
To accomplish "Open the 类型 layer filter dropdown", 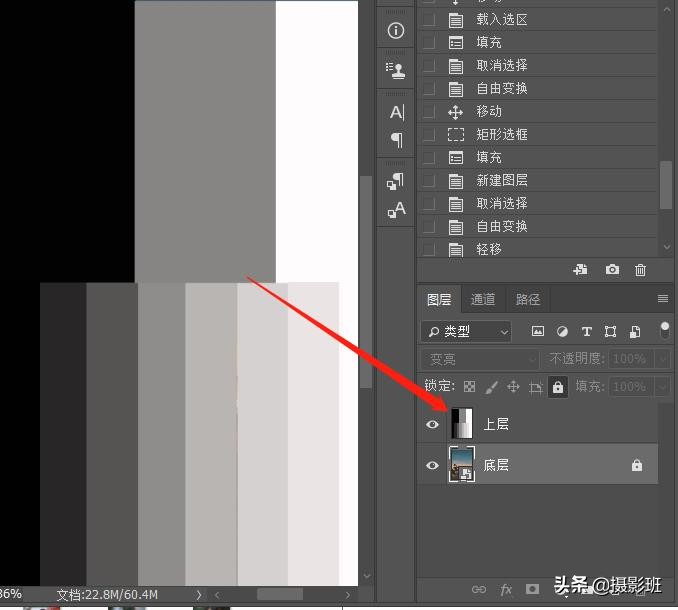I will point(466,332).
